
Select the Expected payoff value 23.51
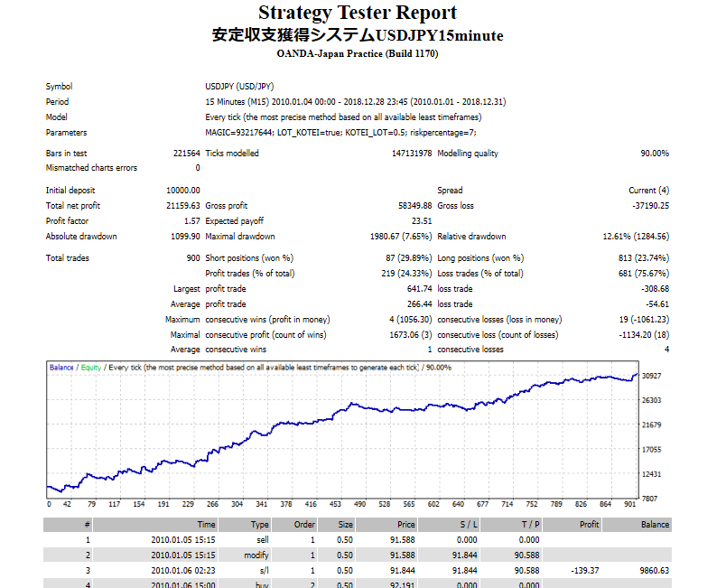pos(422,221)
